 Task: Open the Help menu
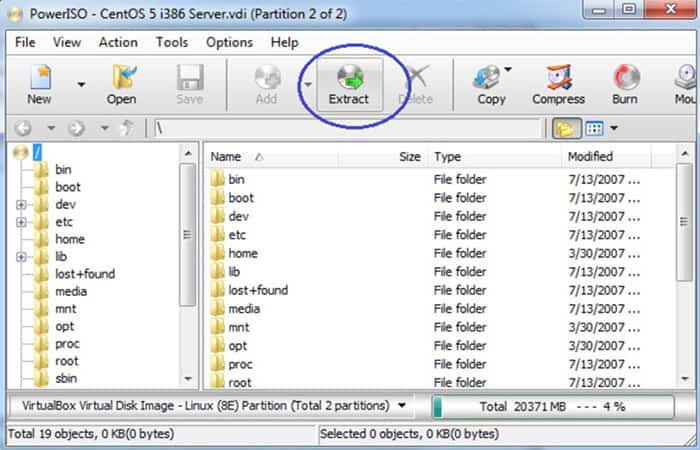[x=284, y=42]
